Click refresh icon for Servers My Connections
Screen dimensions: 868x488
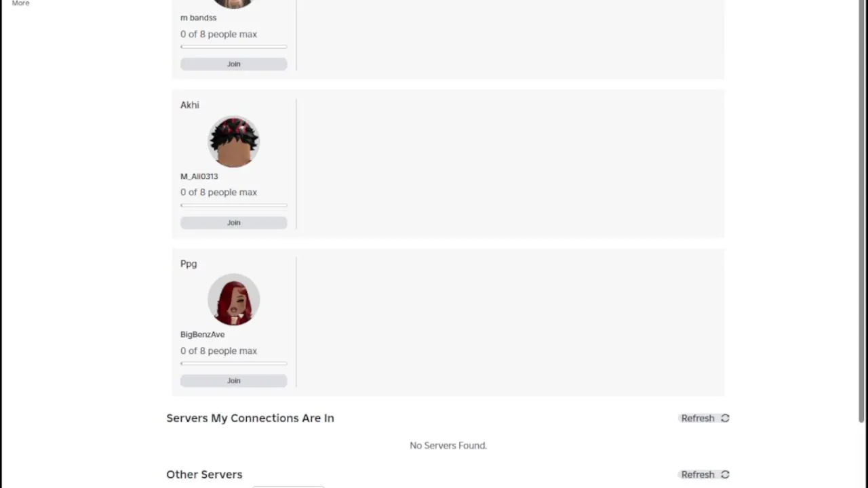click(x=725, y=418)
